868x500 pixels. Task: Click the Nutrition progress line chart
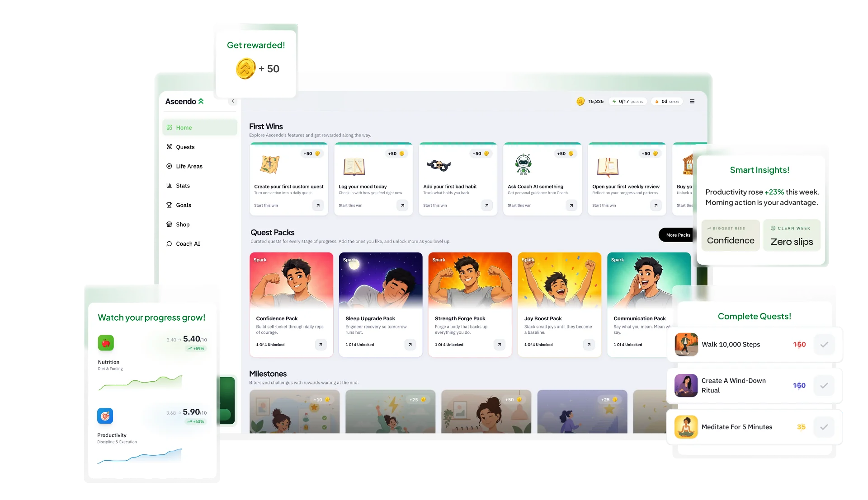tap(140, 383)
